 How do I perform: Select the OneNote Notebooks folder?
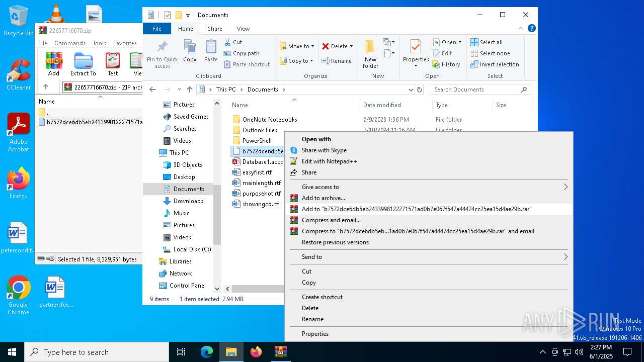coord(270,120)
